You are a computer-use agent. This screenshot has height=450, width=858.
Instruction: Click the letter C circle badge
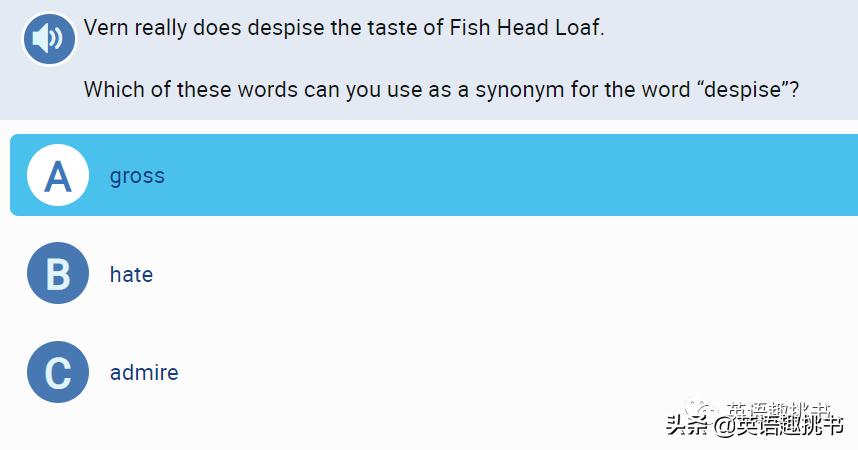pos(58,372)
